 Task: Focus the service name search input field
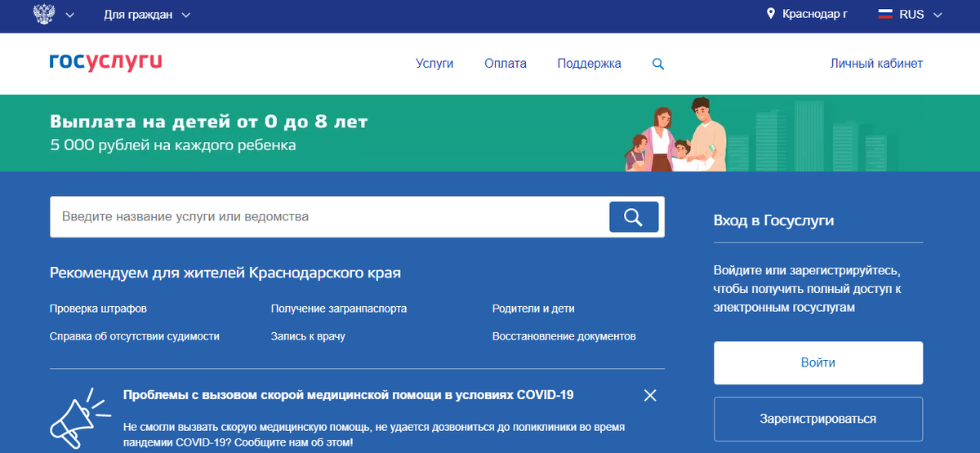[329, 217]
